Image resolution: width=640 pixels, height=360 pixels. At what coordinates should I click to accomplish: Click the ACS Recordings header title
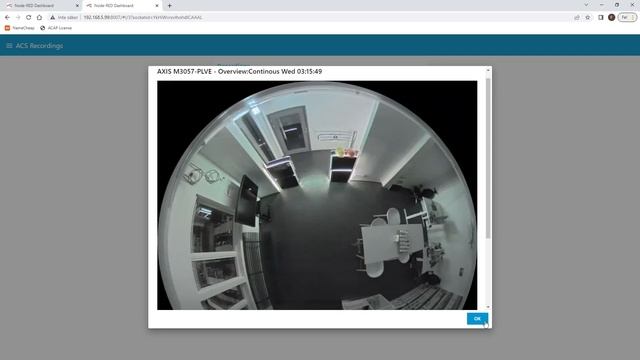pos(40,46)
